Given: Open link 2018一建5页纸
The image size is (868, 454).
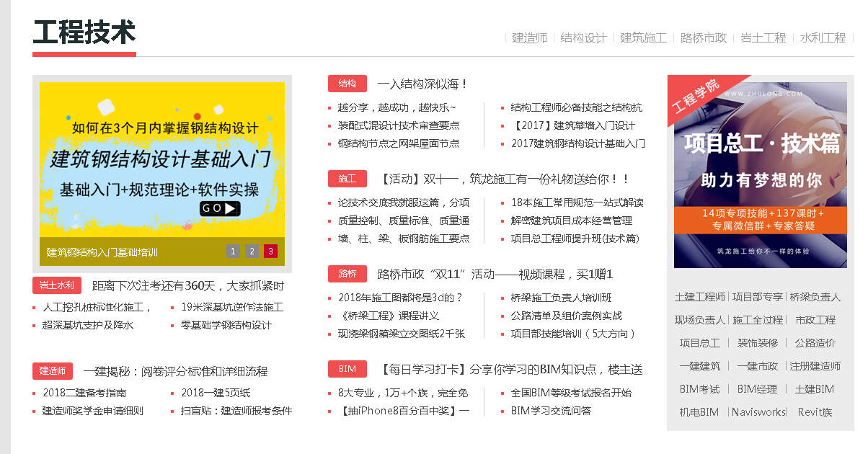Looking at the screenshot, I should click(216, 393).
